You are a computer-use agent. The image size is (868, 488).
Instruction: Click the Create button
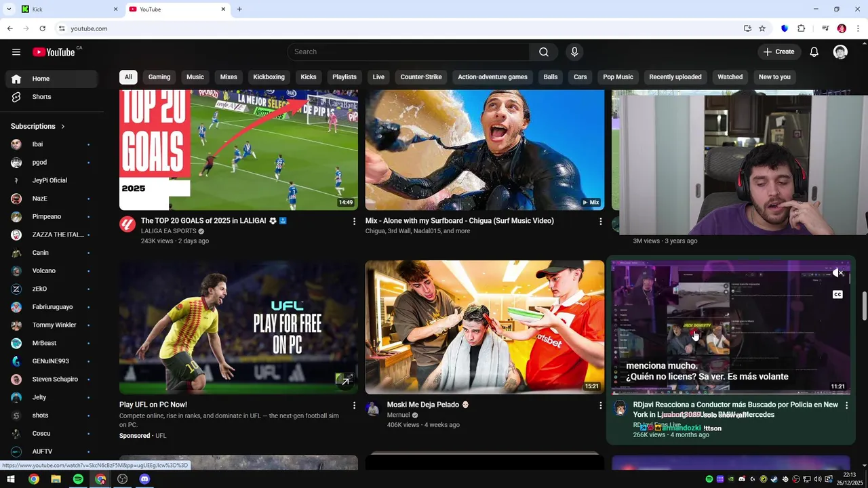point(779,52)
